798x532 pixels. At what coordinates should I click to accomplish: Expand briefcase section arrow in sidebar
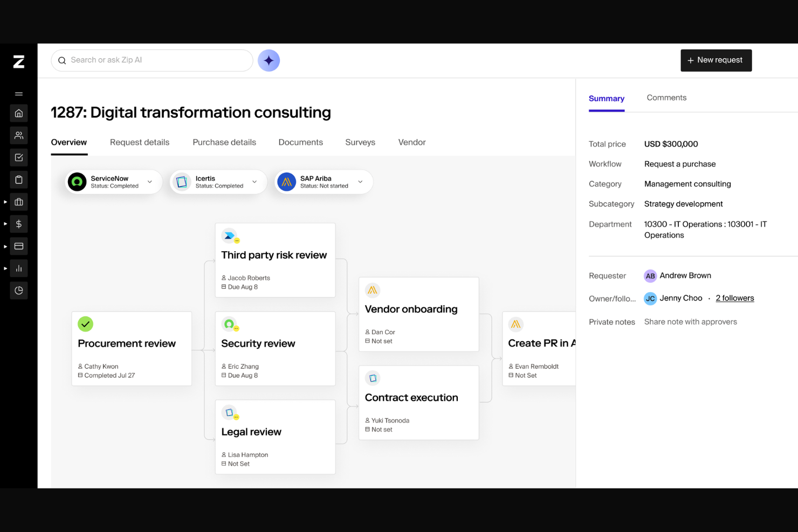(5, 202)
